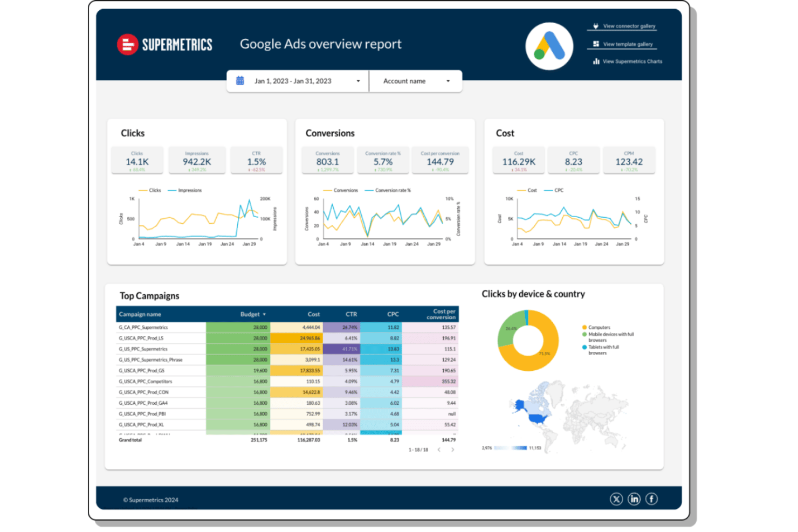The image size is (798, 532).
Task: Click the calendar icon in date picker
Action: tap(240, 81)
